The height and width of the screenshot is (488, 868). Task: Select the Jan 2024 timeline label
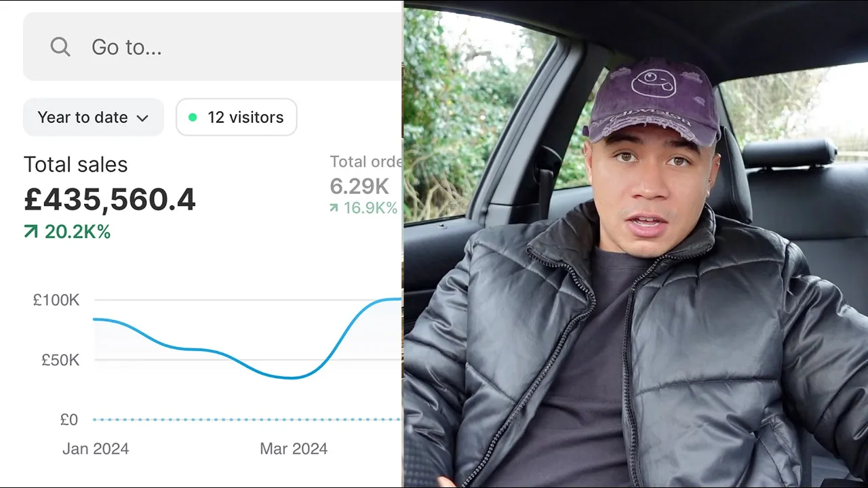pyautogui.click(x=96, y=449)
